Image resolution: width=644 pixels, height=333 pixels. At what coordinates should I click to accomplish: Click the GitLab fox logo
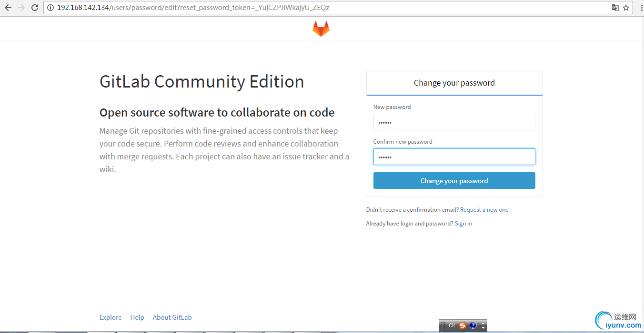pyautogui.click(x=321, y=29)
